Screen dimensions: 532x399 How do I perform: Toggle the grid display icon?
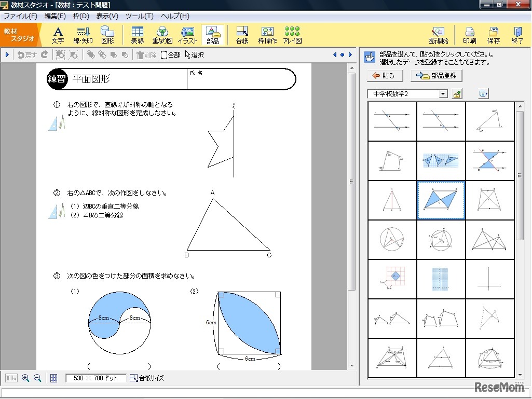click(x=53, y=378)
